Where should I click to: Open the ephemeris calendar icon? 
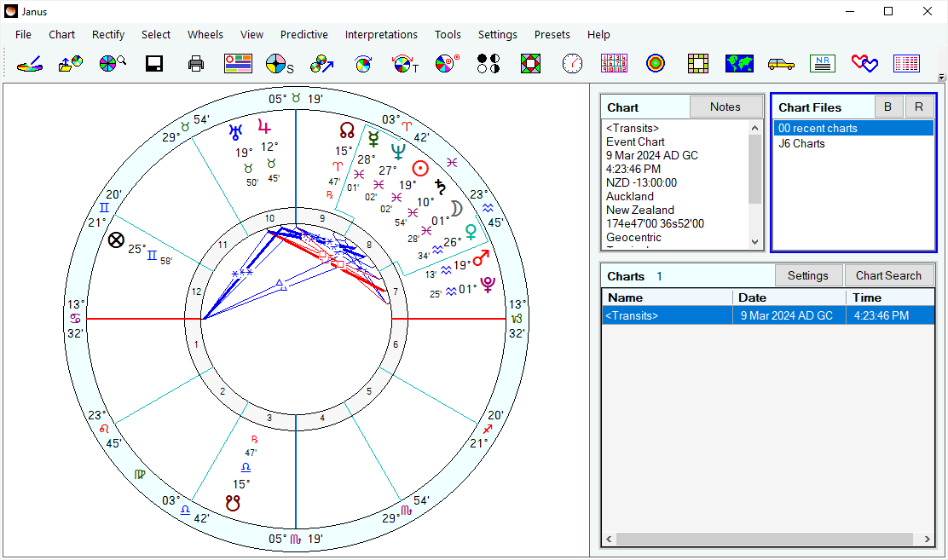coord(614,63)
